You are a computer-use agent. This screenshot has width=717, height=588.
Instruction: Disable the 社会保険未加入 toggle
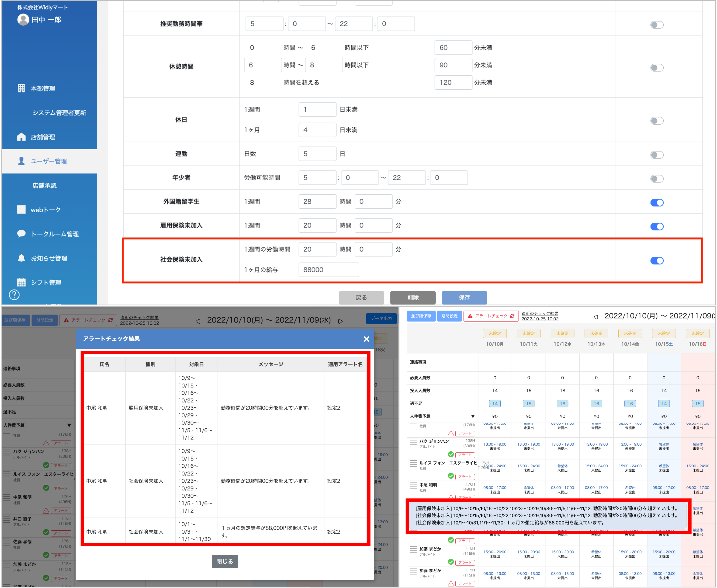pyautogui.click(x=657, y=260)
